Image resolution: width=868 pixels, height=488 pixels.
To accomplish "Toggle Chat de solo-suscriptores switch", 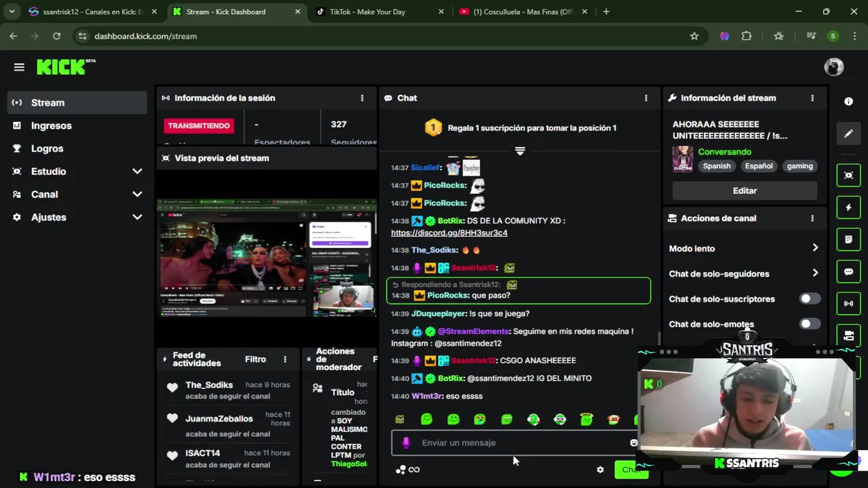I will coord(809,299).
